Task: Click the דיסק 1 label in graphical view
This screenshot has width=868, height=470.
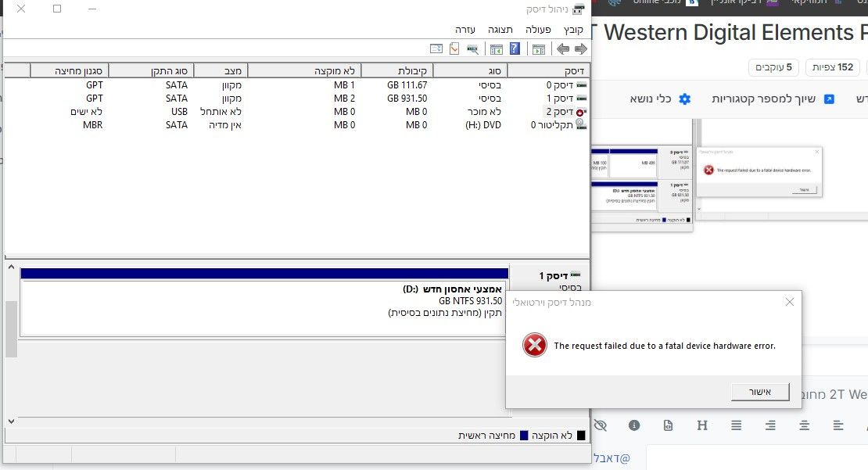Action: (x=553, y=275)
